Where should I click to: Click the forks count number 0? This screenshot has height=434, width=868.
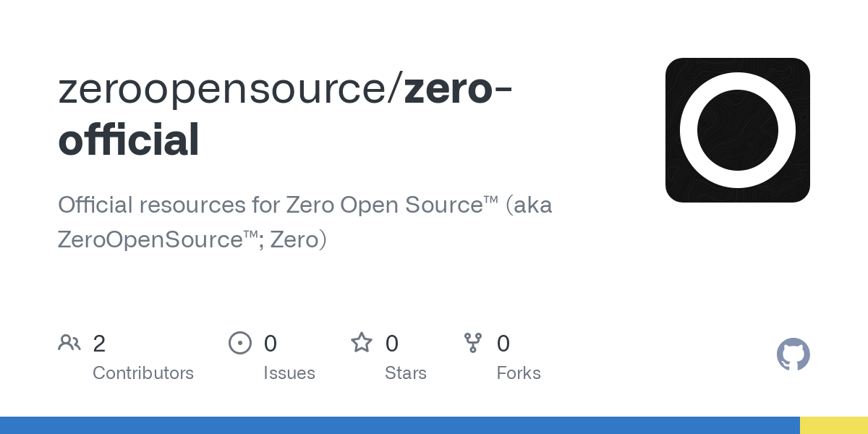[x=503, y=344]
